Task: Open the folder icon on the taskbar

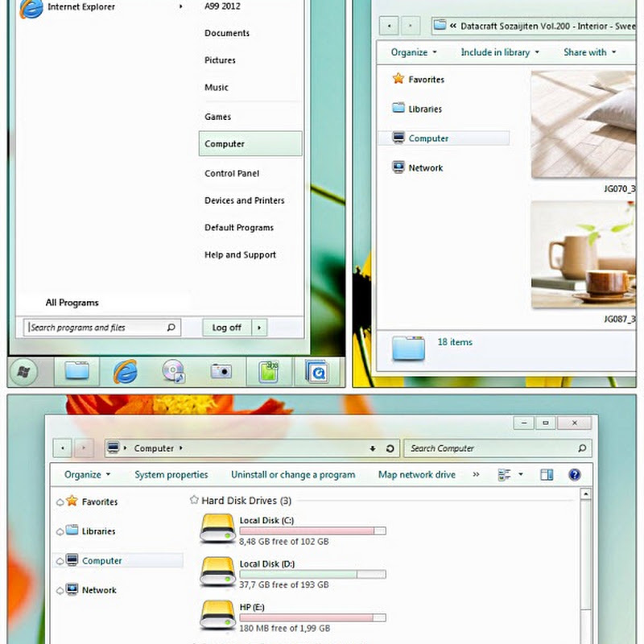Action: [76, 371]
